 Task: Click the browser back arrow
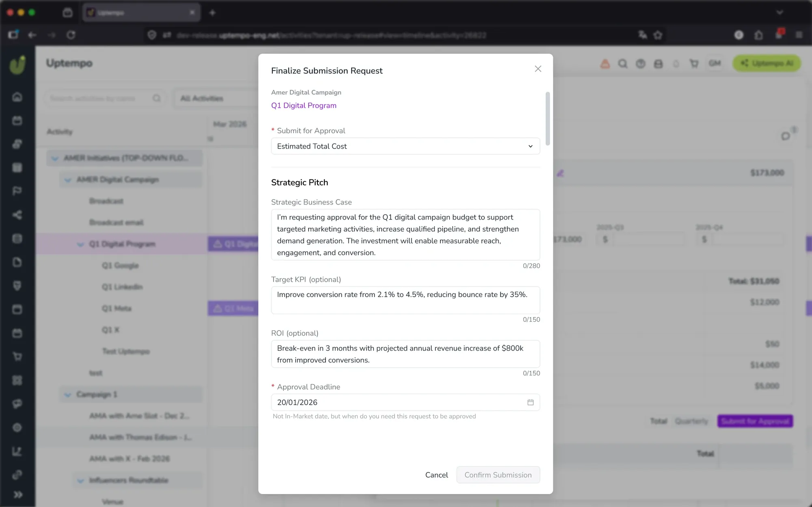tap(32, 35)
